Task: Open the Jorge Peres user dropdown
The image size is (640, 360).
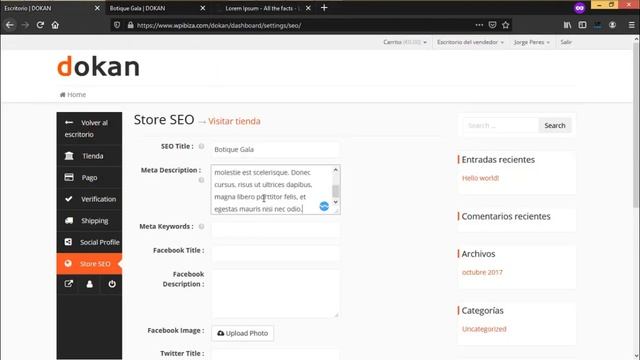Action: (531, 42)
